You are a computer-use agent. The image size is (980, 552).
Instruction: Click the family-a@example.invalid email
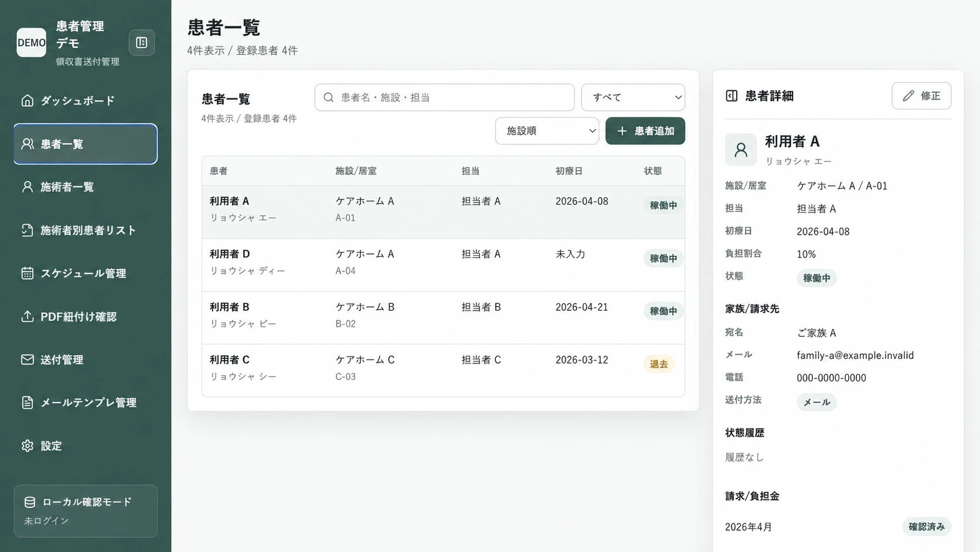(855, 355)
